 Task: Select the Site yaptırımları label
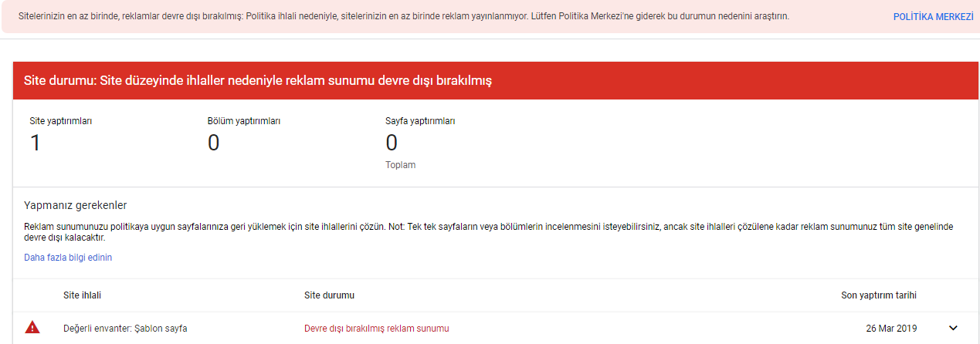(61, 121)
